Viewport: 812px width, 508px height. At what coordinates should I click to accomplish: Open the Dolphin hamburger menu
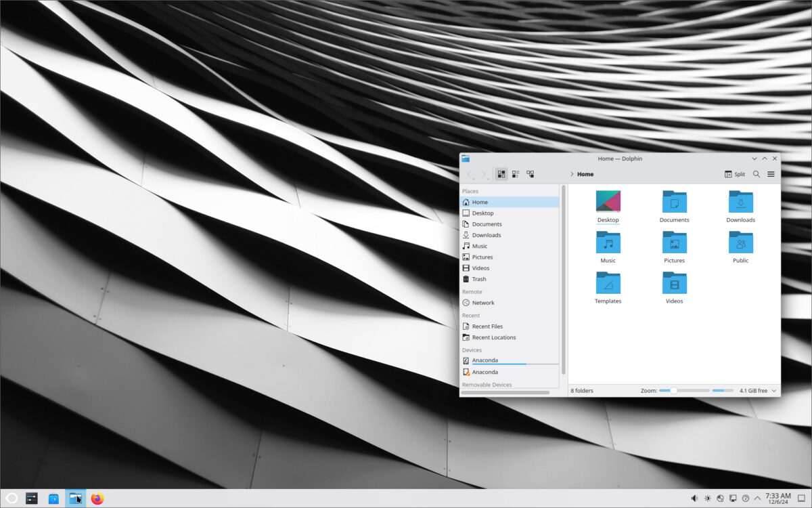point(771,174)
